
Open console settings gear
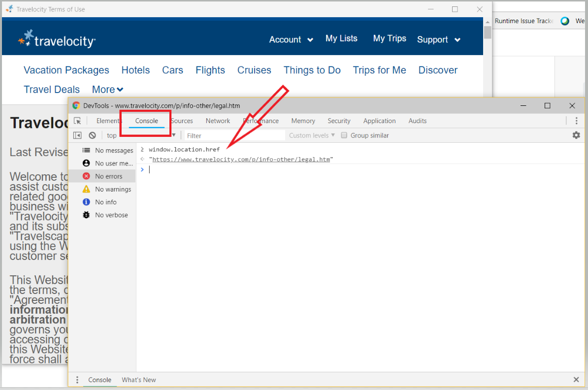(576, 135)
